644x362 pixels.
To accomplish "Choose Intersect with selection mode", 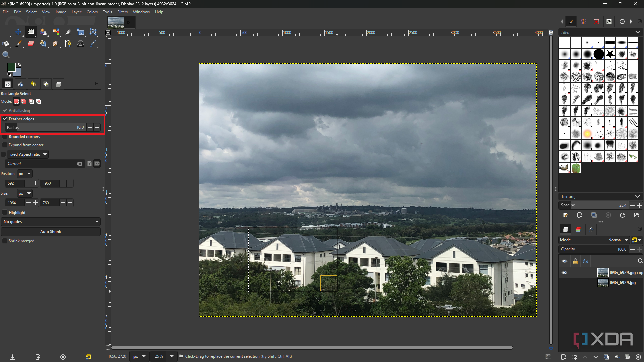I will pos(39,101).
